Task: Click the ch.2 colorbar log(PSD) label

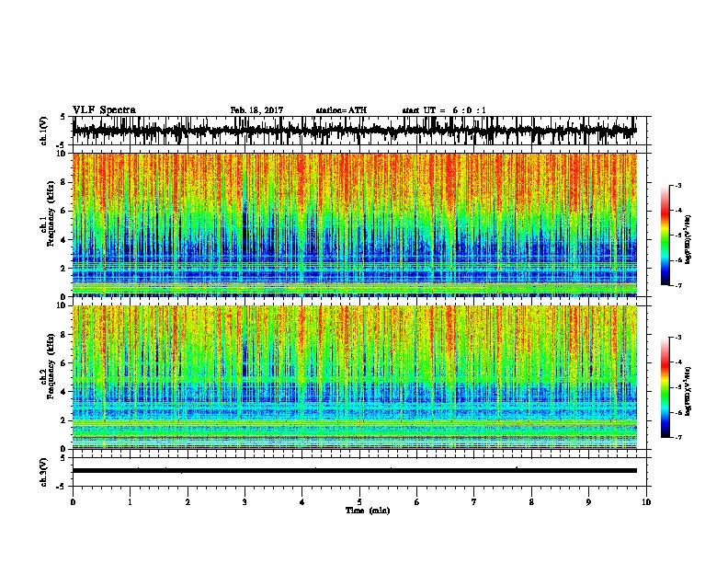Action: pos(688,389)
